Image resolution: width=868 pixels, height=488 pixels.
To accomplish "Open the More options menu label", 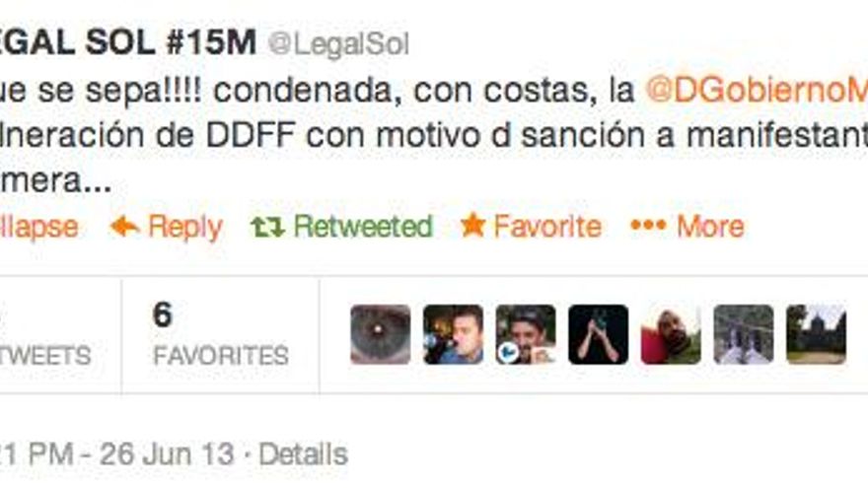I will (x=711, y=227).
